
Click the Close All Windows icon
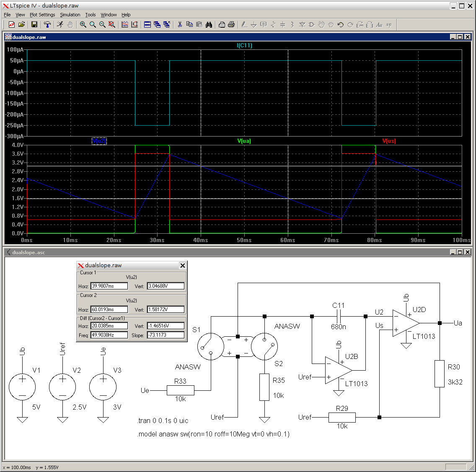click(x=167, y=25)
